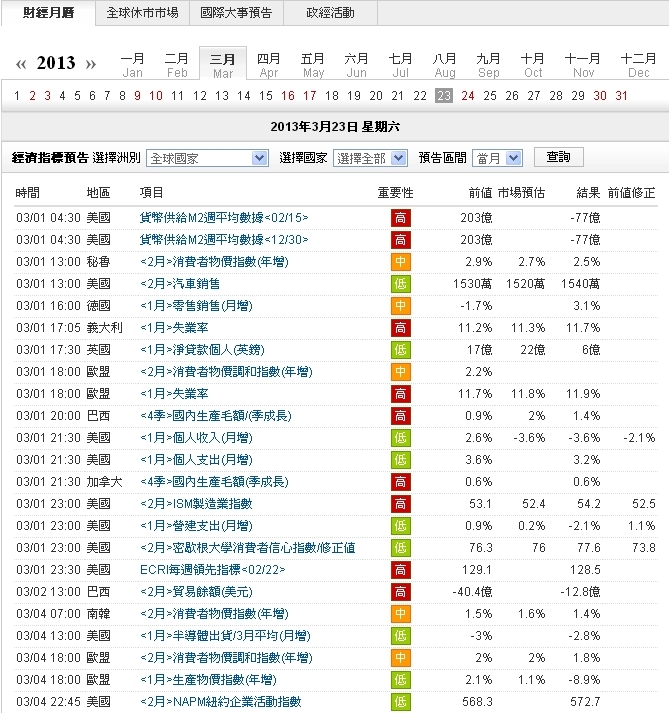The image size is (669, 713).
Task: Click green 低 badge on 汽車銷售 row
Action: pyautogui.click(x=401, y=284)
